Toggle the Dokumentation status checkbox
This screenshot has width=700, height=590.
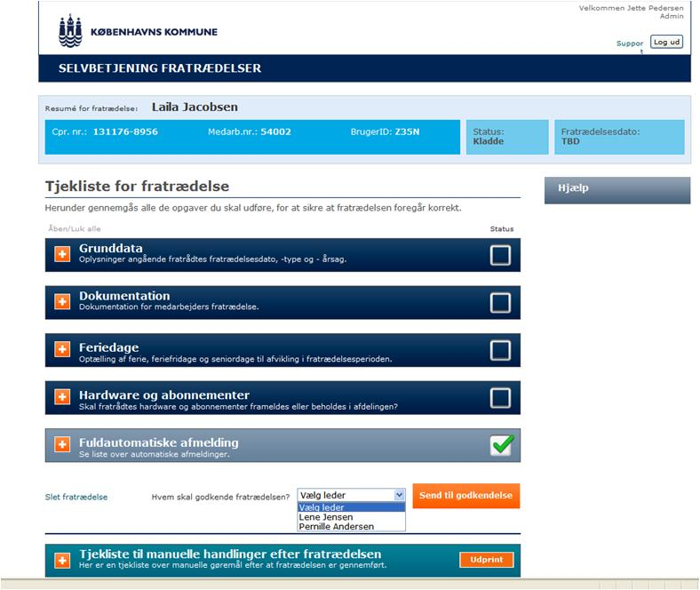pos(500,303)
